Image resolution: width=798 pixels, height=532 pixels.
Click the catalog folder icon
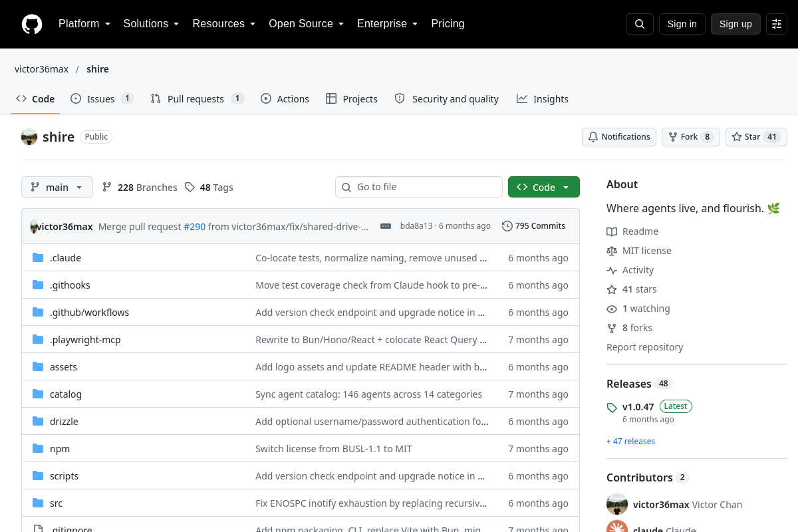click(38, 394)
